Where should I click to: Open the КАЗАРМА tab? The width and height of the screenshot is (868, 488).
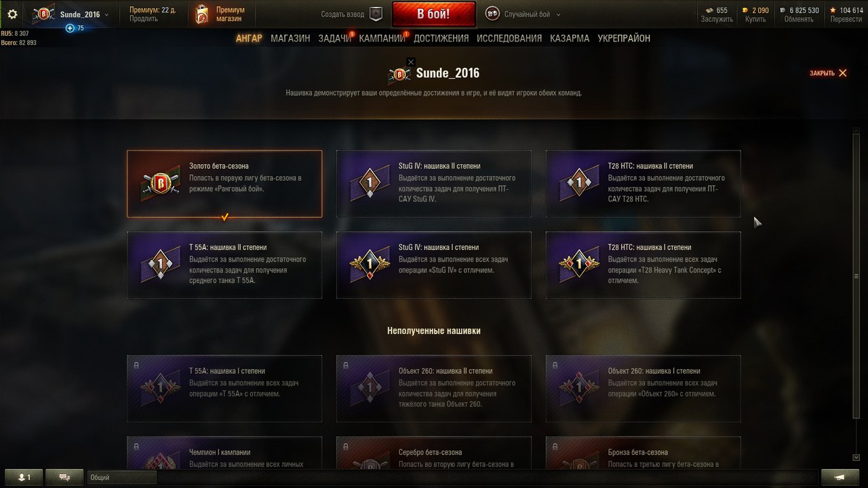[x=570, y=39]
